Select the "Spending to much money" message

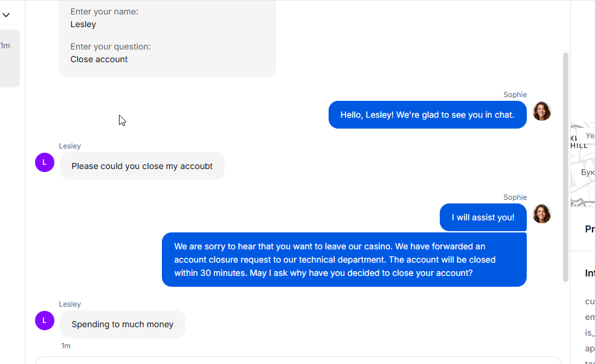[122, 324]
